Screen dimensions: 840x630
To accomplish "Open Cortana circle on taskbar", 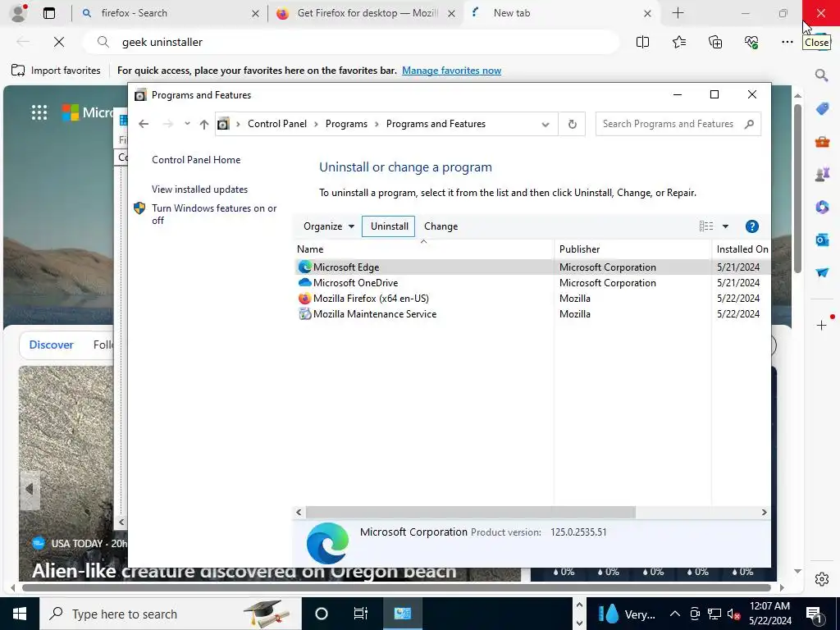I will point(322,614).
